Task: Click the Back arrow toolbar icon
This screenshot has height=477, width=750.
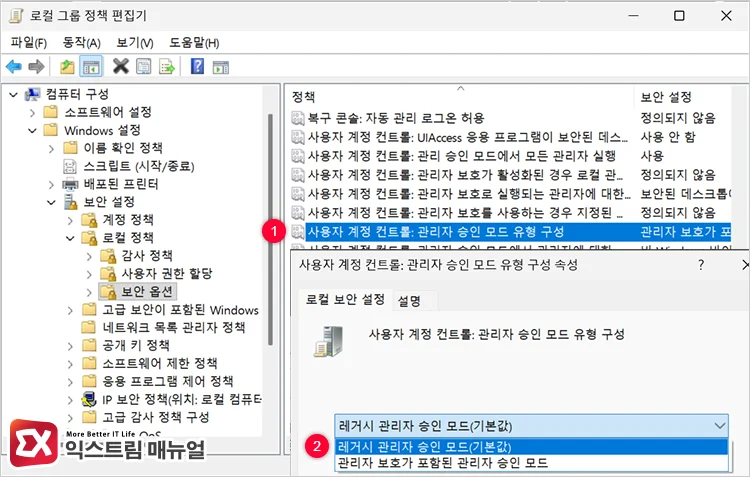Action: coord(13,67)
